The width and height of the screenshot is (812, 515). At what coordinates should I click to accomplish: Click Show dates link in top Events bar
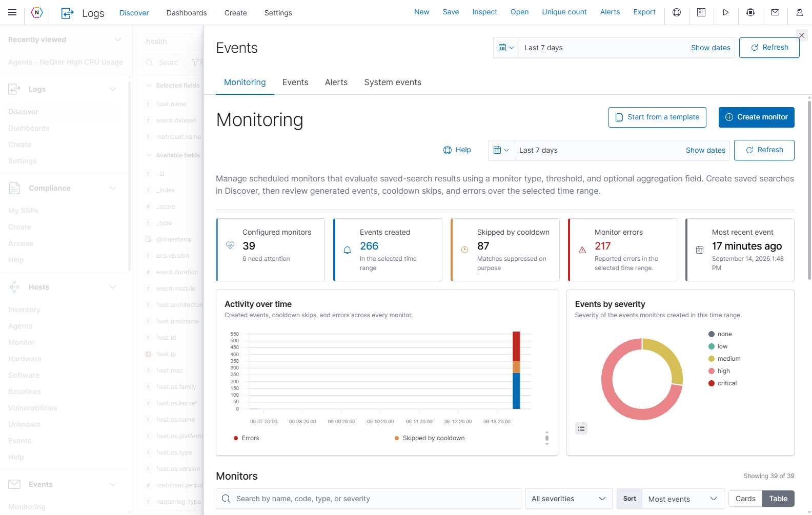tap(710, 48)
